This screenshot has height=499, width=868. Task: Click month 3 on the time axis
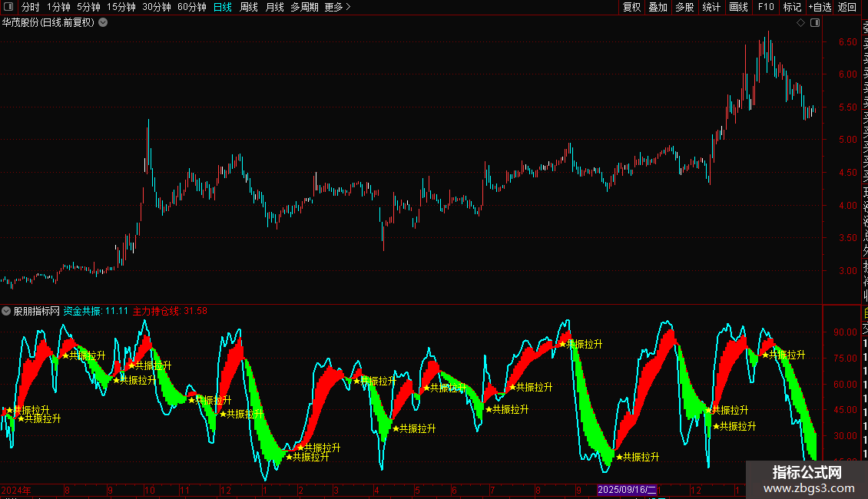pyautogui.click(x=336, y=490)
